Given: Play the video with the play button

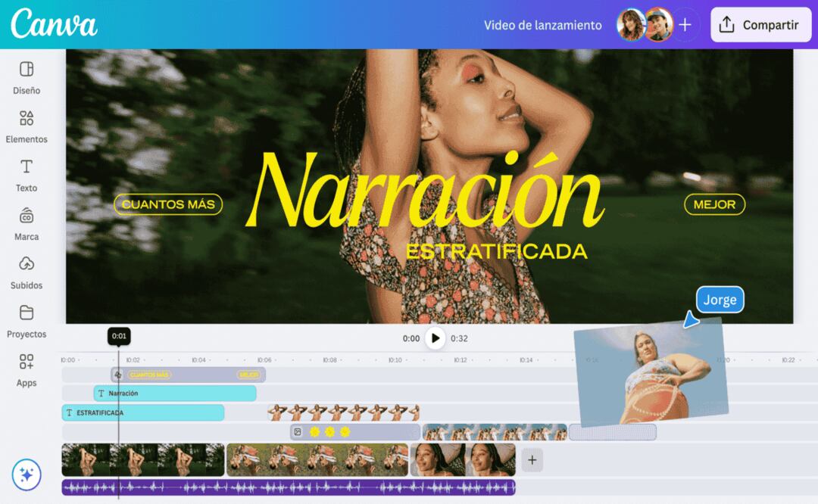Looking at the screenshot, I should (435, 339).
